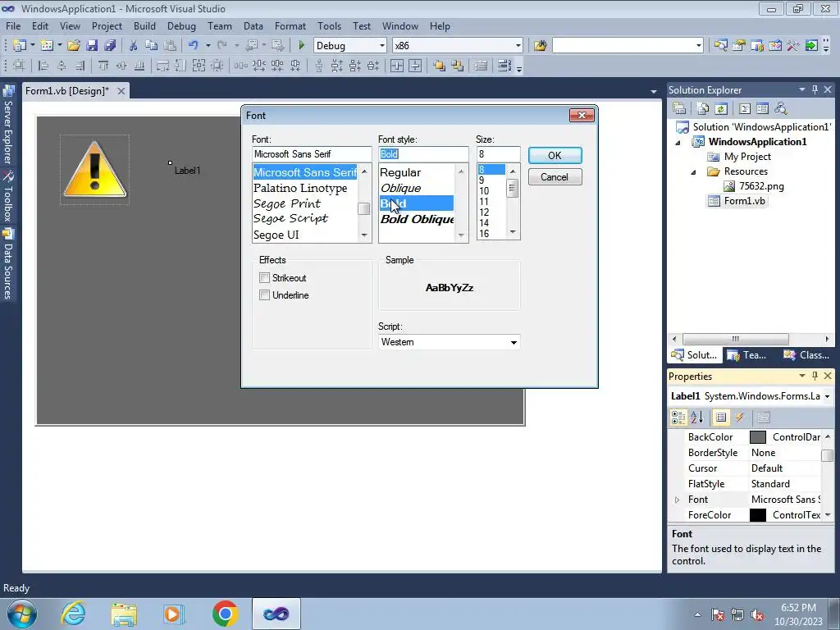The width and height of the screenshot is (840, 630).
Task: Click View Class Diagram icon in Solution Explorer
Action: tap(781, 109)
